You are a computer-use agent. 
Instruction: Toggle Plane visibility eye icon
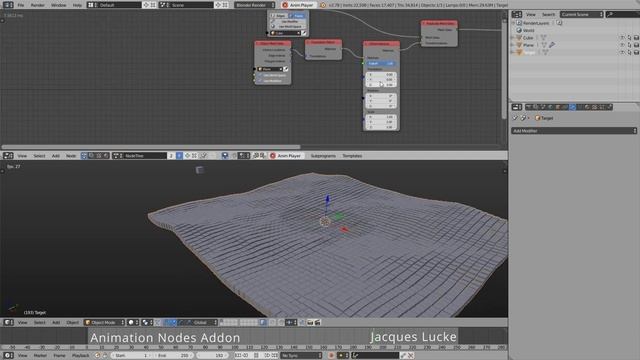[622, 45]
